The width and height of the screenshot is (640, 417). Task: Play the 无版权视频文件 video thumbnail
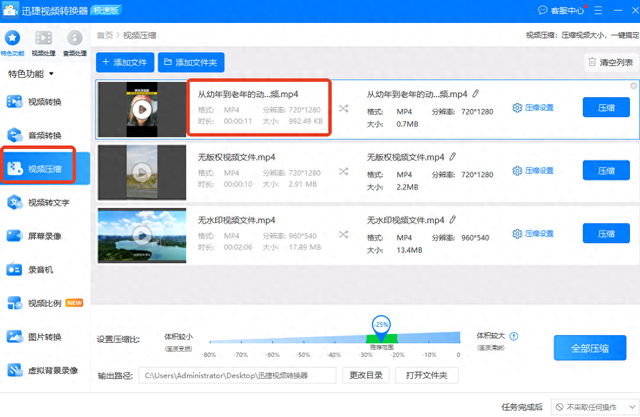tap(142, 172)
